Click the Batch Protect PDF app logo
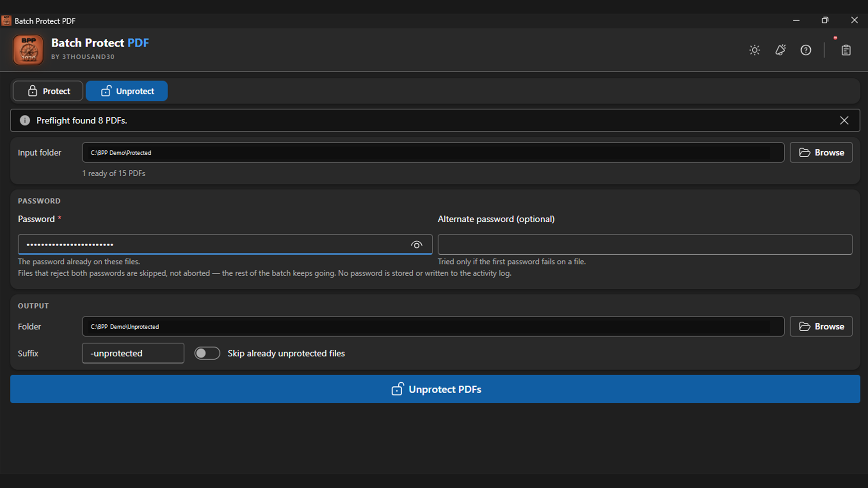Screen dimensions: 868x488 click(28, 50)
